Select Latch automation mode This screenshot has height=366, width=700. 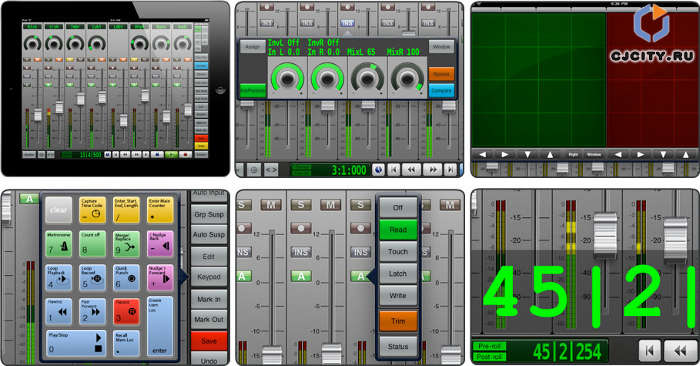[398, 274]
